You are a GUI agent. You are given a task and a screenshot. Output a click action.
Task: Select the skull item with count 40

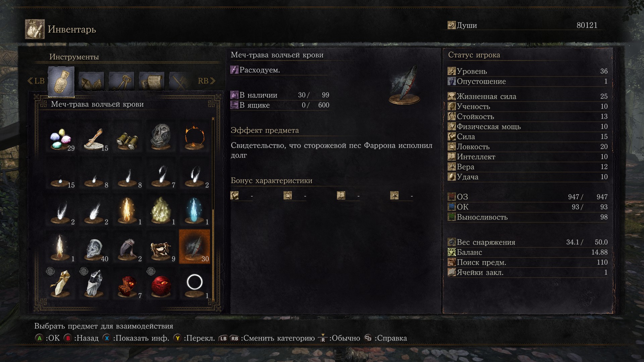point(94,248)
